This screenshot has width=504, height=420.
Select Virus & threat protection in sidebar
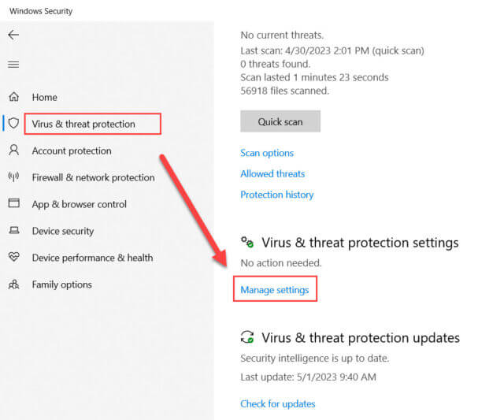pos(83,124)
